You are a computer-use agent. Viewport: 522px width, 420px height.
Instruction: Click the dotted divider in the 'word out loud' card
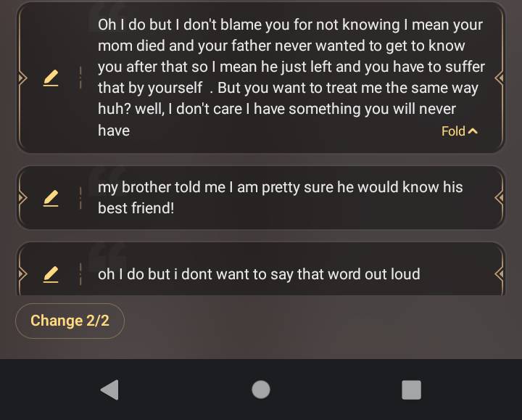coord(80,274)
